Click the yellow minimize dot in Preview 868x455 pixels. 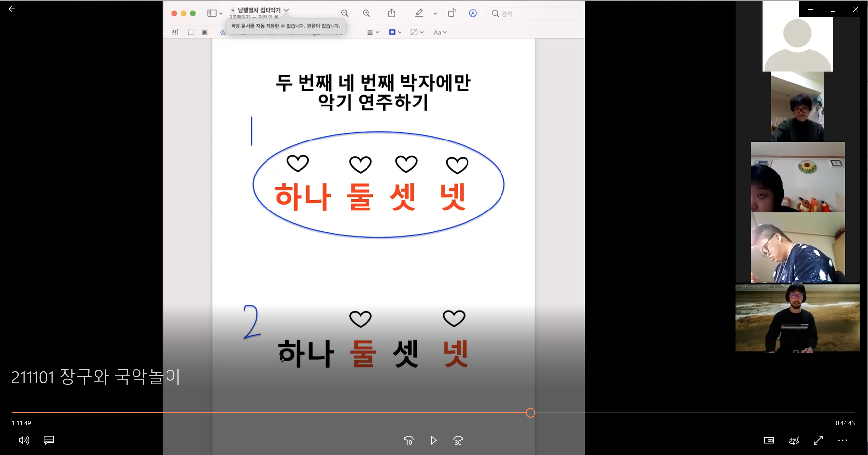click(184, 13)
